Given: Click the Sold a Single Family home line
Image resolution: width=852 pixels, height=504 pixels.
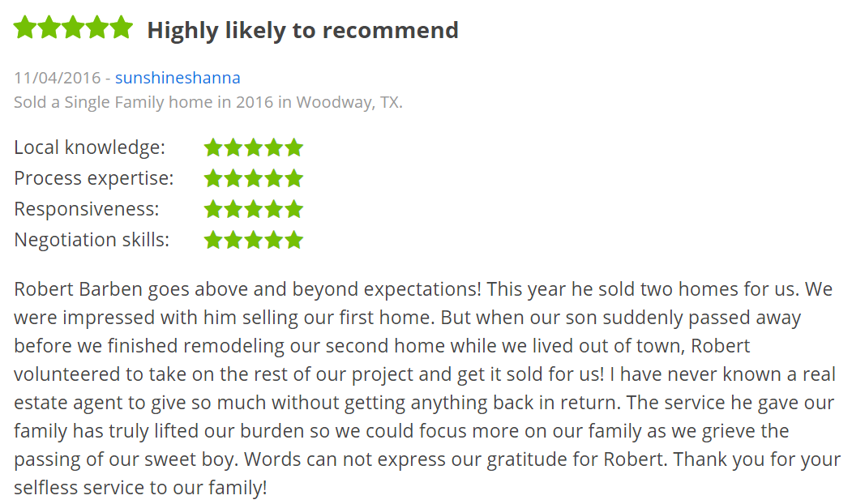Looking at the screenshot, I should pyautogui.click(x=208, y=102).
